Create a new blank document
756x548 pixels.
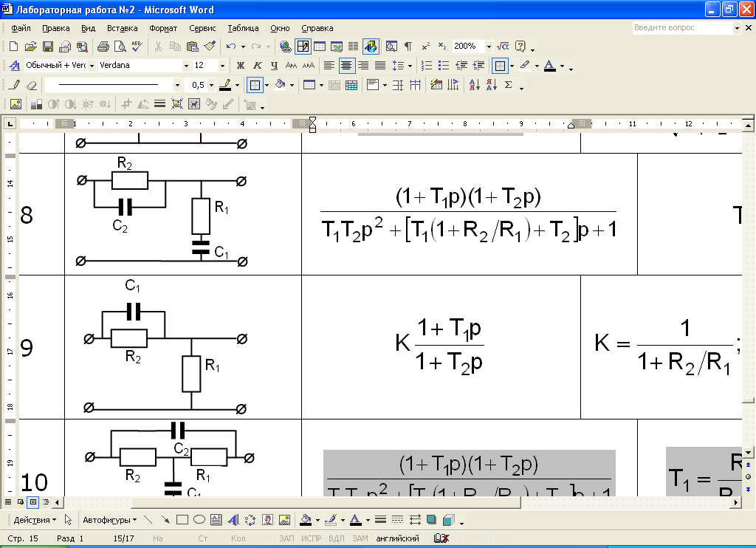pos(13,47)
